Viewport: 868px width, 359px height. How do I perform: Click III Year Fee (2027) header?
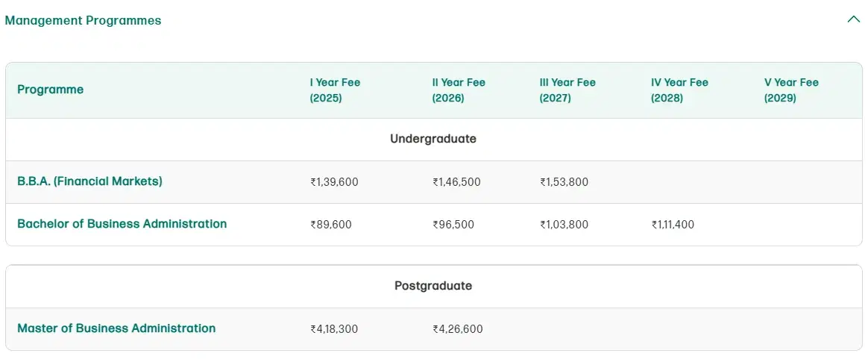click(x=567, y=90)
